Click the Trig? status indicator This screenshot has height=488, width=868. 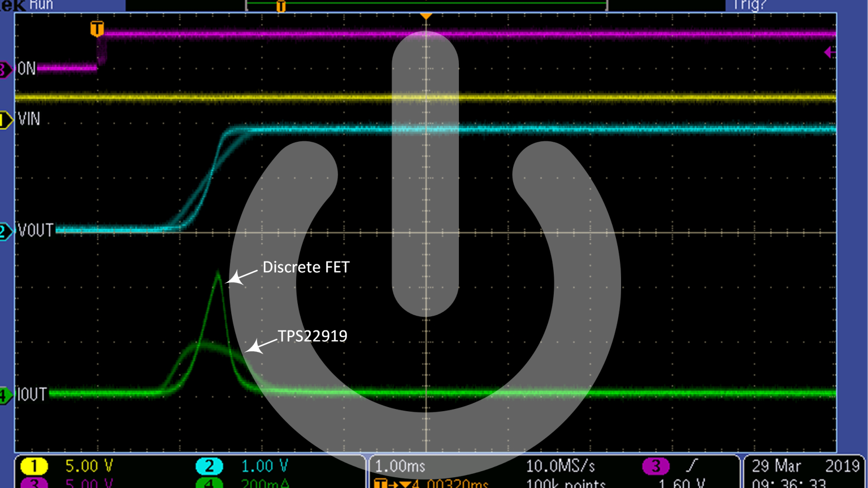click(x=749, y=5)
